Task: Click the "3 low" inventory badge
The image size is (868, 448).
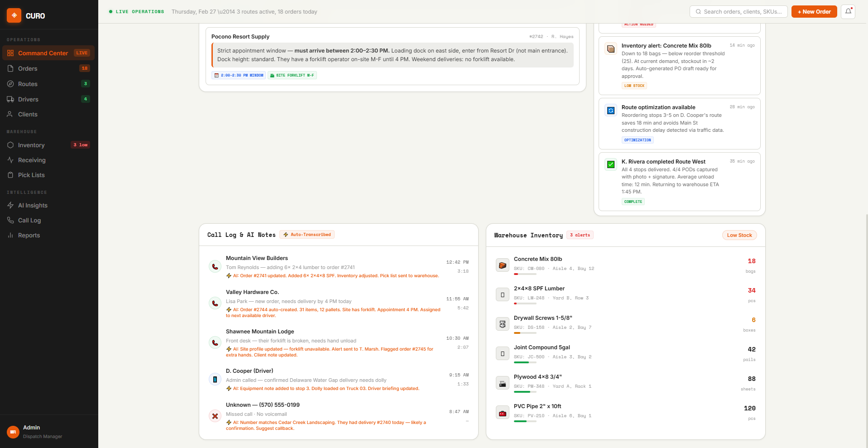Action: point(81,145)
